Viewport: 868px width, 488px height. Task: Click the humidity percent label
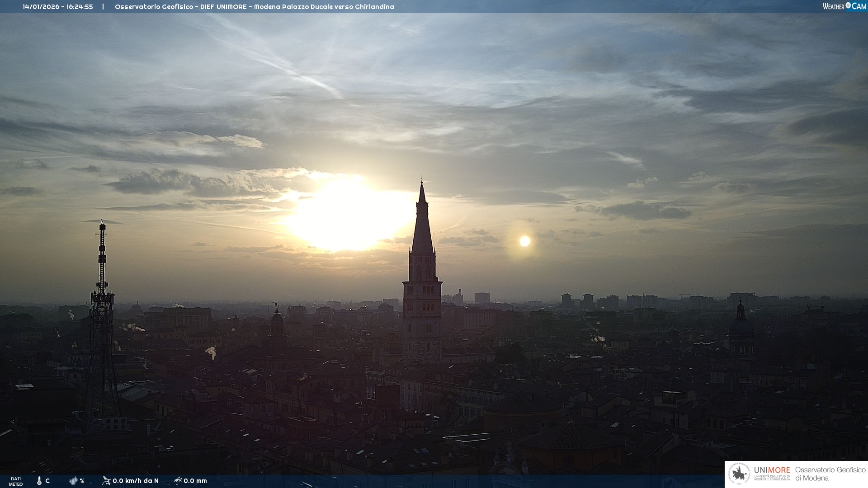pos(82,481)
